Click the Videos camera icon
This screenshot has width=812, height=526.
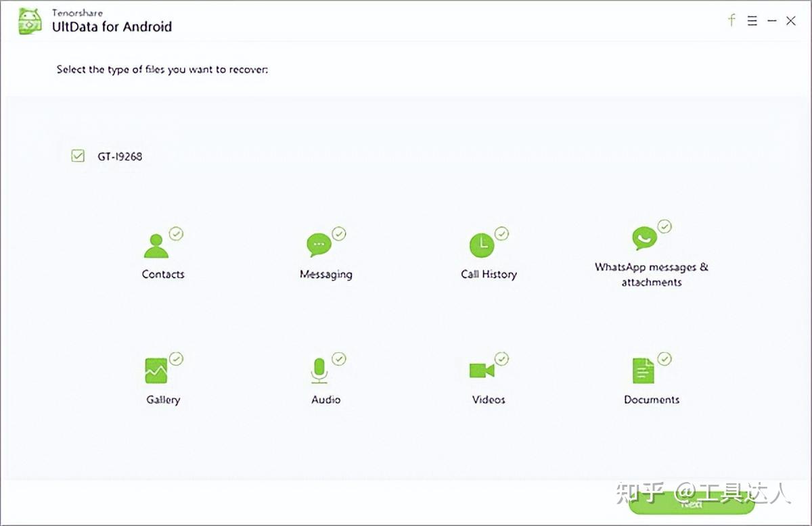tap(481, 370)
